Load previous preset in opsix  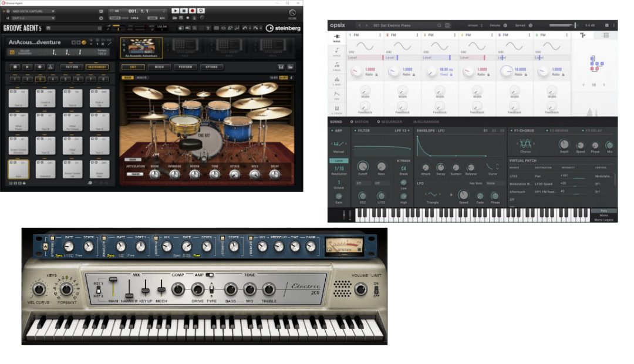359,25
